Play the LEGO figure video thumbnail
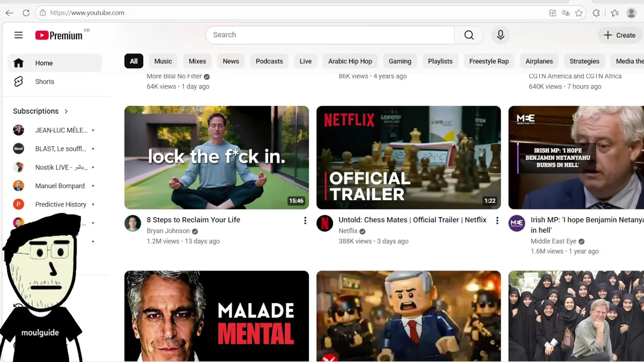 409,316
